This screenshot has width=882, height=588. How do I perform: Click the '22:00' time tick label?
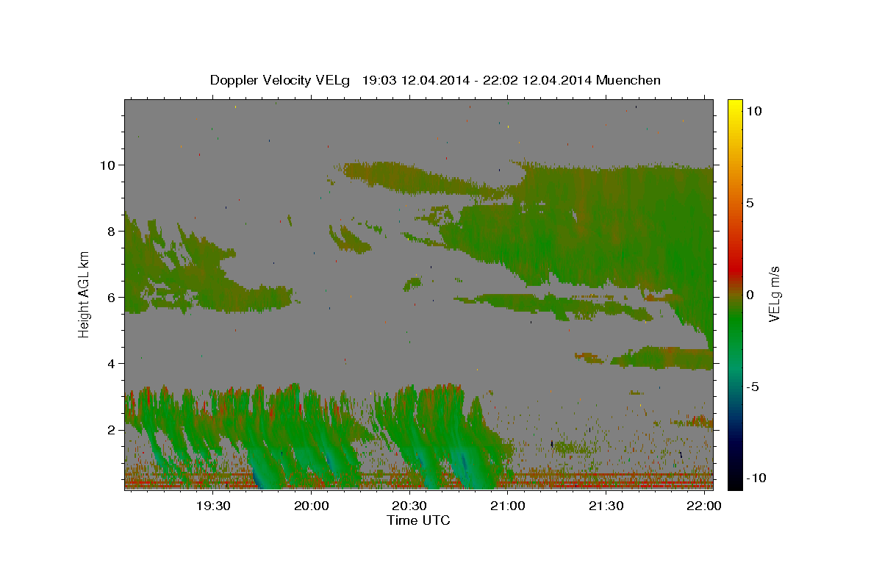(704, 506)
